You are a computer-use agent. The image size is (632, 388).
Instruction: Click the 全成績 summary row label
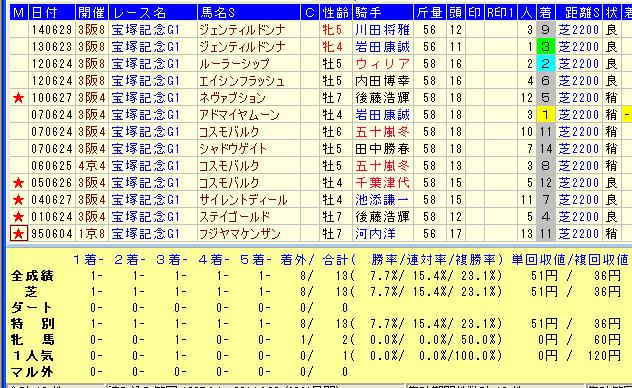(x=32, y=276)
